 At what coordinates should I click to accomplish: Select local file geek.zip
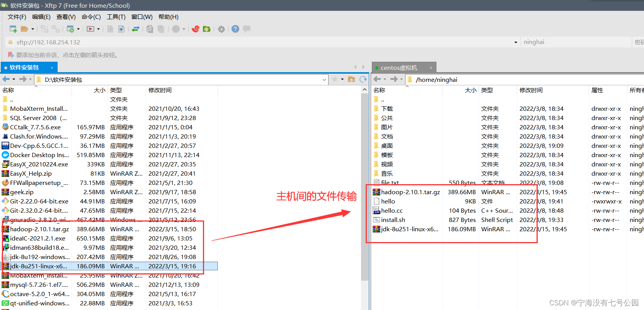point(109,192)
